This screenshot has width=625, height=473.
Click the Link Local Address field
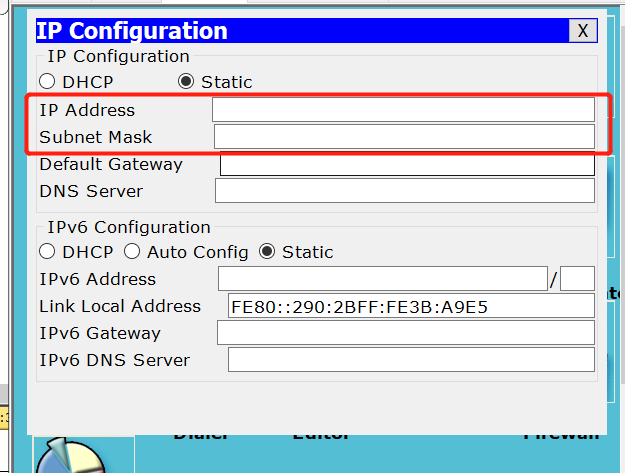[x=410, y=306]
